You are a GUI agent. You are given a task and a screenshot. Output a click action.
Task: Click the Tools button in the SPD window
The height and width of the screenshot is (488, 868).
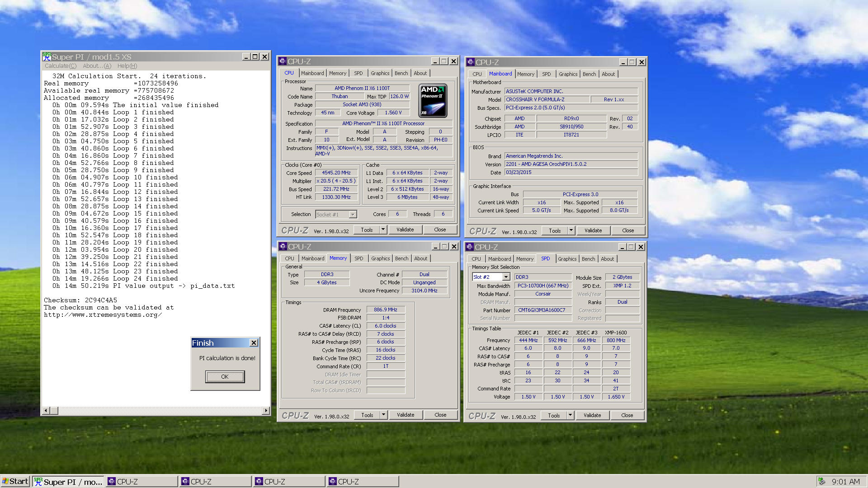coord(554,415)
